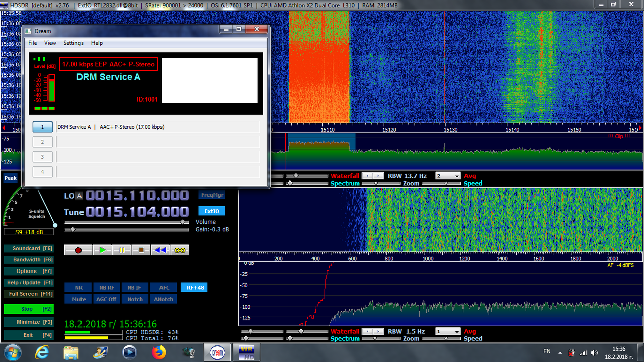
Task: Click the blue rewind button
Action: pos(160,250)
